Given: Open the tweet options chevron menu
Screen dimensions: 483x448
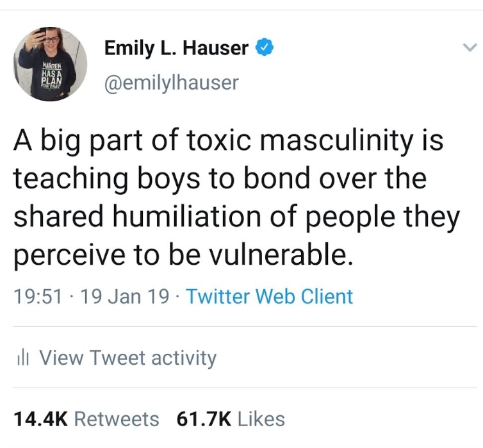Looking at the screenshot, I should 470,48.
